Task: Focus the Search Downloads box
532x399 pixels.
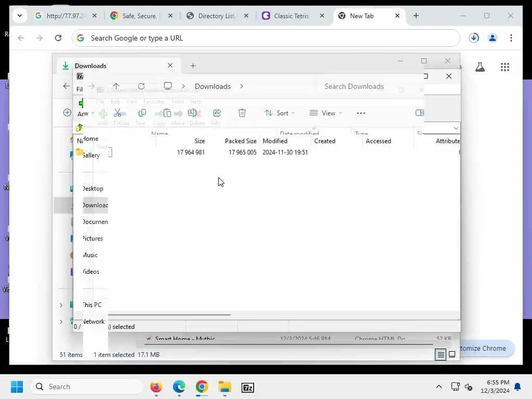Action: pos(354,87)
